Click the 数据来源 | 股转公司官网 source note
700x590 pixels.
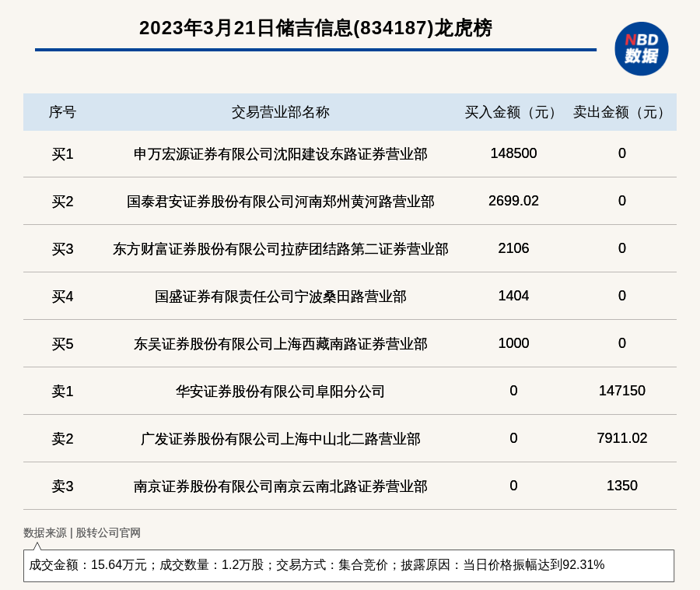(x=82, y=533)
